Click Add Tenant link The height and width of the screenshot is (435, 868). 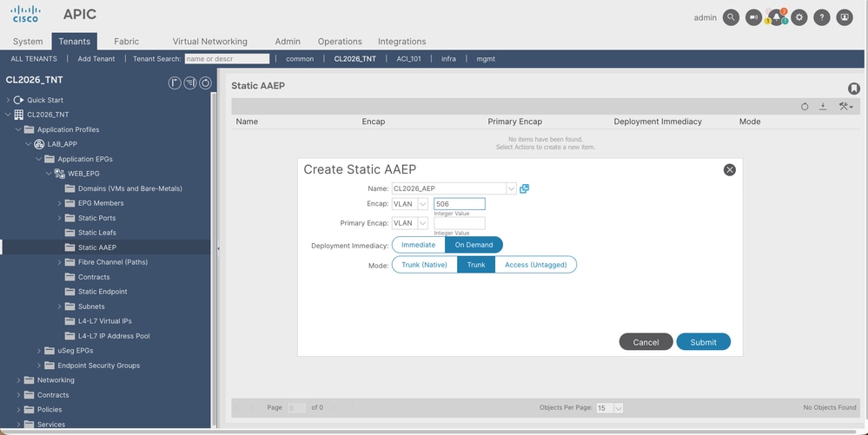point(96,59)
